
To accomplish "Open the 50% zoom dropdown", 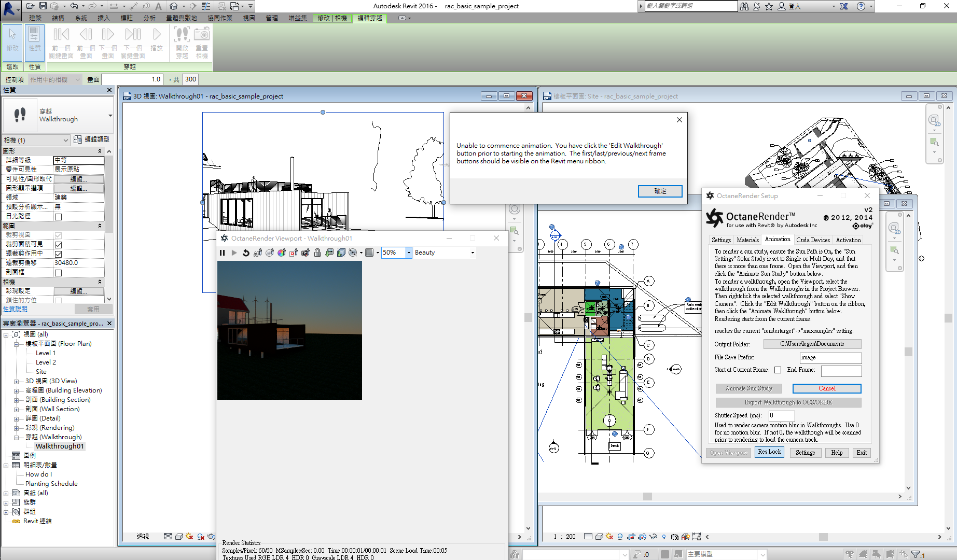I will click(x=409, y=253).
